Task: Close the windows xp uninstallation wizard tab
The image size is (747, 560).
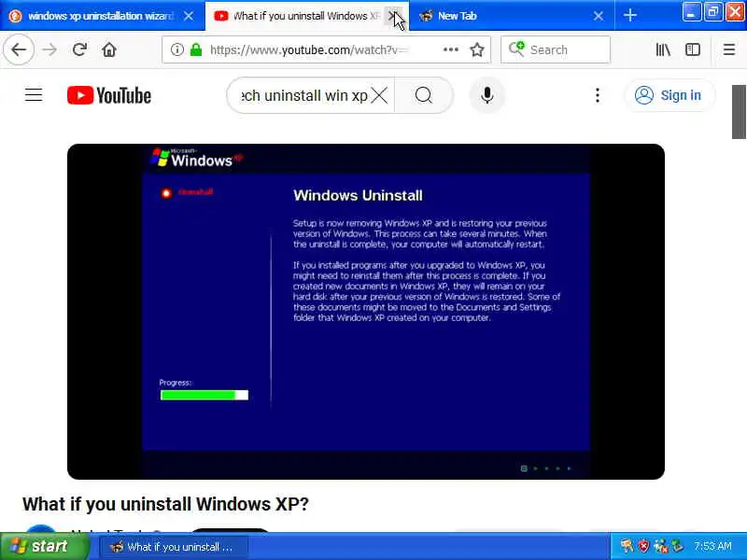Action: (x=189, y=16)
